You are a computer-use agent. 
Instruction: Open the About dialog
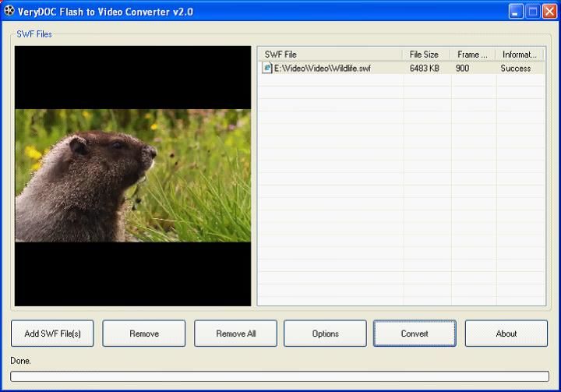click(x=506, y=334)
